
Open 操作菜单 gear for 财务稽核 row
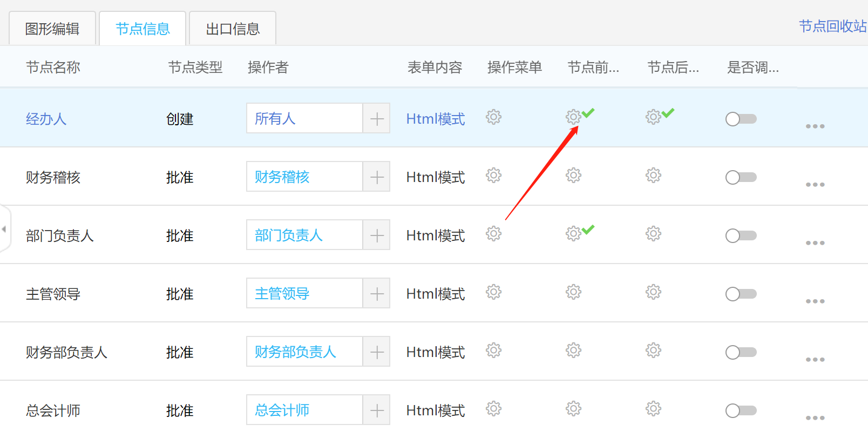point(493,176)
